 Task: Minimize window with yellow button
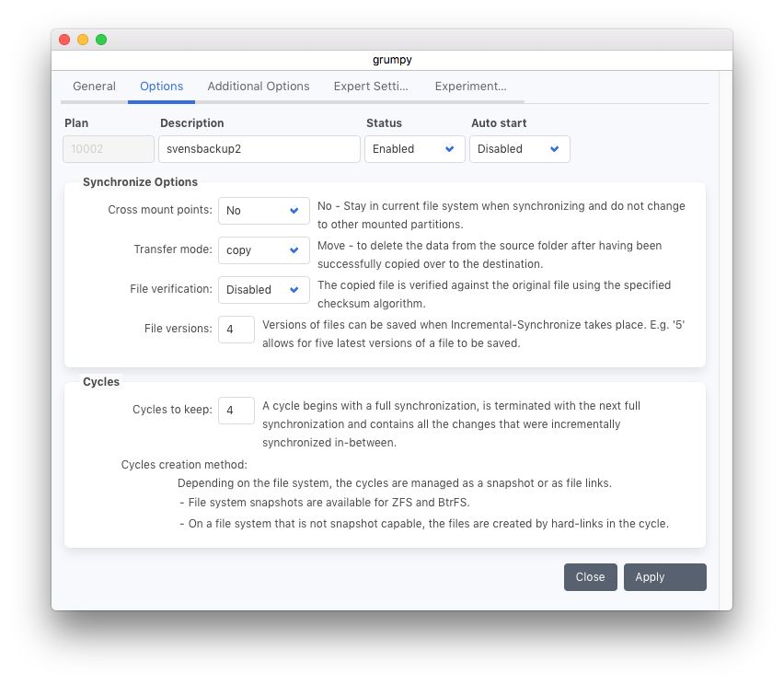click(83, 40)
